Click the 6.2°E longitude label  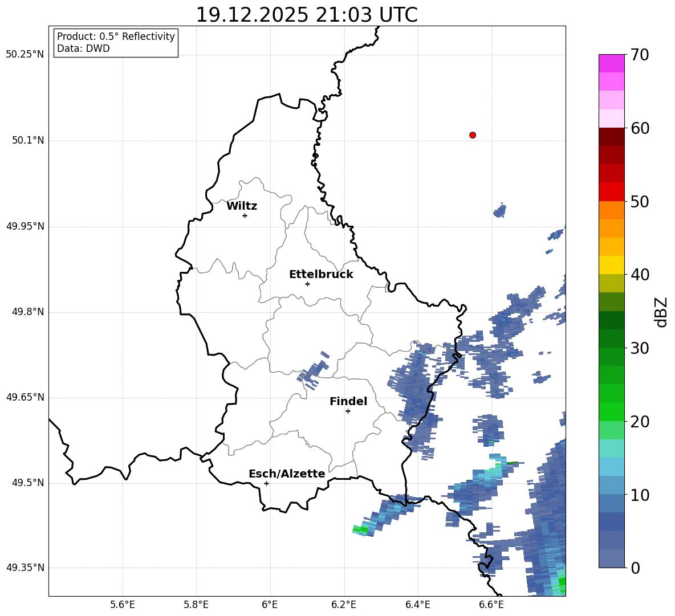tap(344, 605)
